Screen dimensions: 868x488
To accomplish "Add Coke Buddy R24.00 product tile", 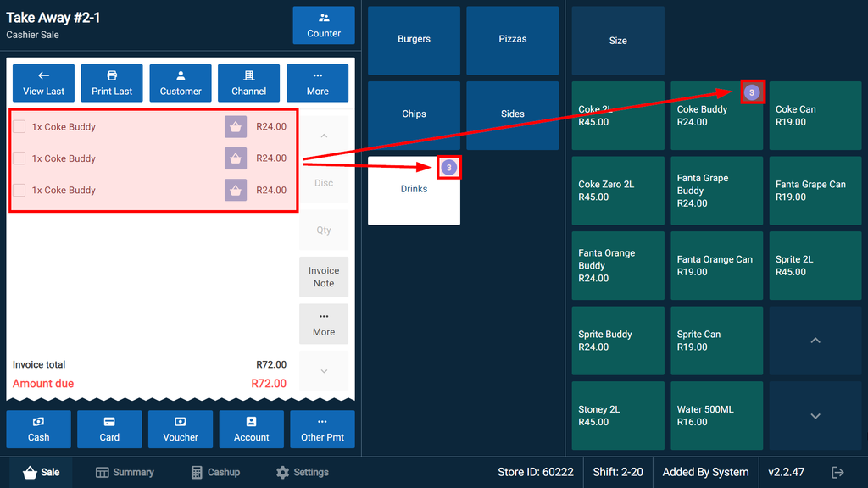I will coord(716,115).
